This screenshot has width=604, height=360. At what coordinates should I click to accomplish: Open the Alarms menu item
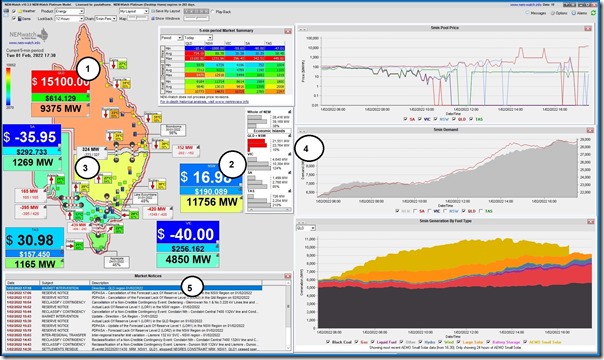580,13
